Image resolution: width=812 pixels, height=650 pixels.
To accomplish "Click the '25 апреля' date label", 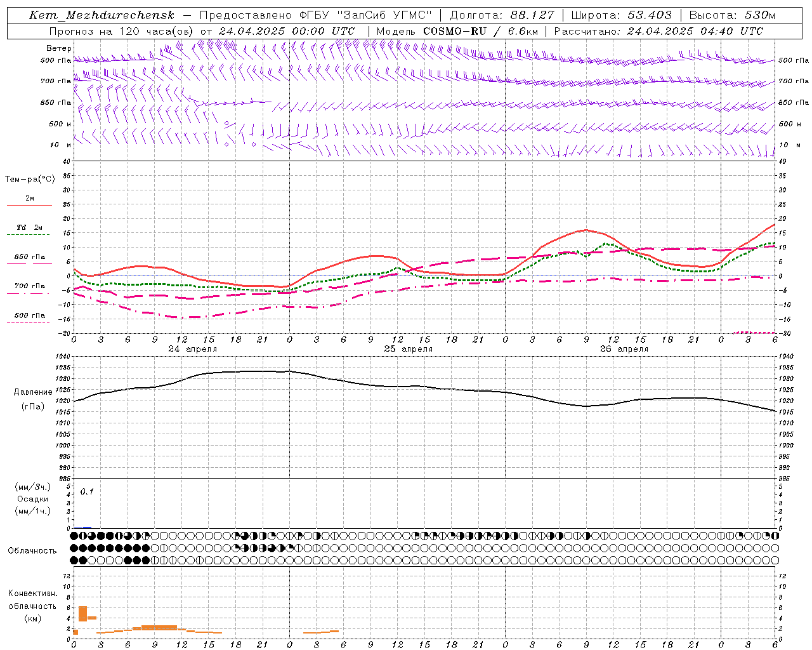I will click(408, 349).
